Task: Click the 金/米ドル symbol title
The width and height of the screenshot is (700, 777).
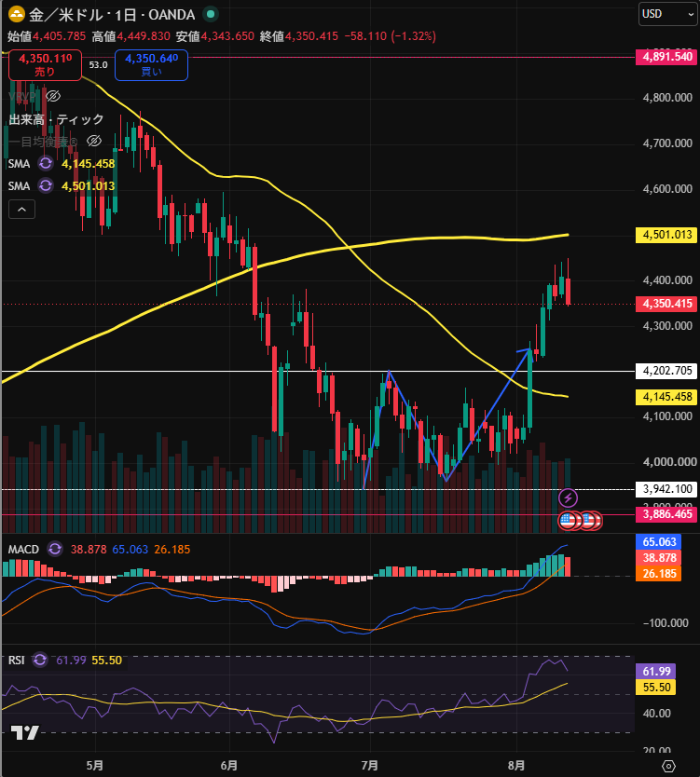Action: (x=65, y=14)
